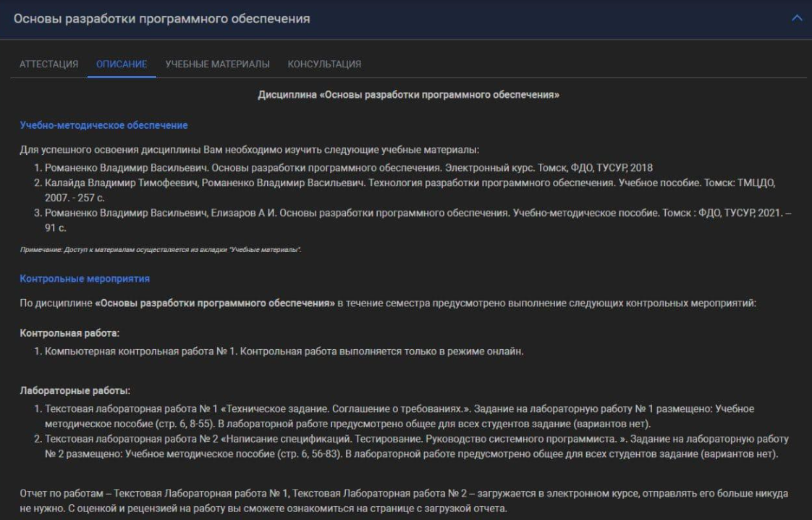Click the 'Компьютерная контрольная работа № 1' list item

283,352
